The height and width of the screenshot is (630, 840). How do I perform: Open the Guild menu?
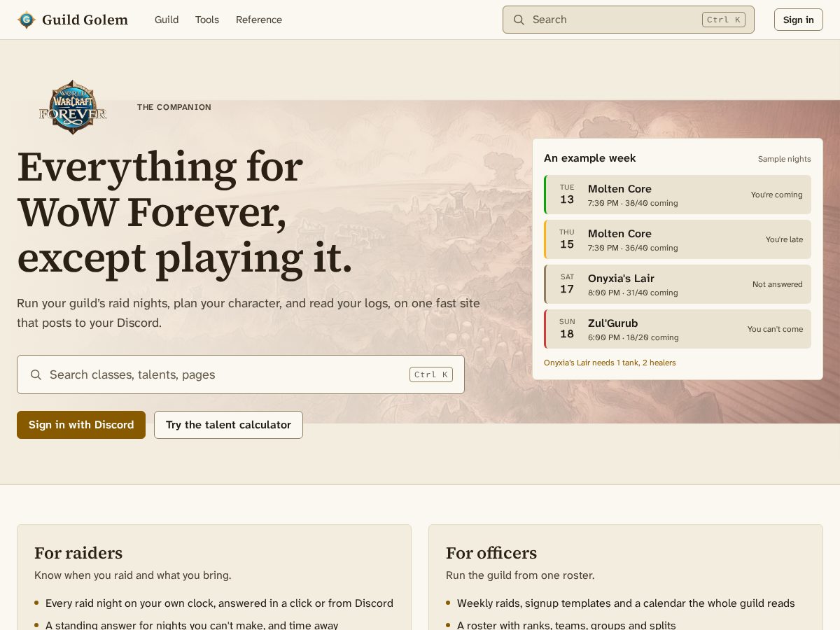pyautogui.click(x=167, y=20)
